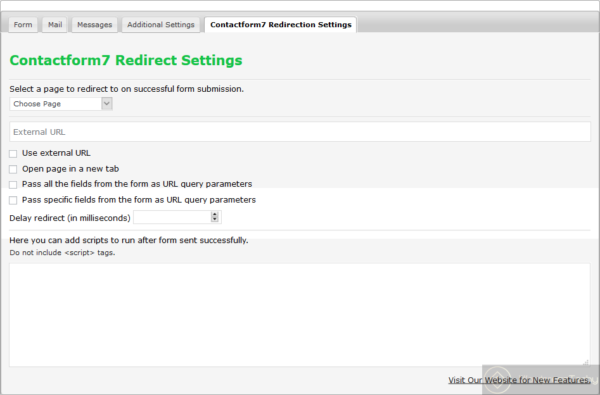Follow Visit Our Website for New Features link
Image resolution: width=600 pixels, height=395 pixels.
519,380
